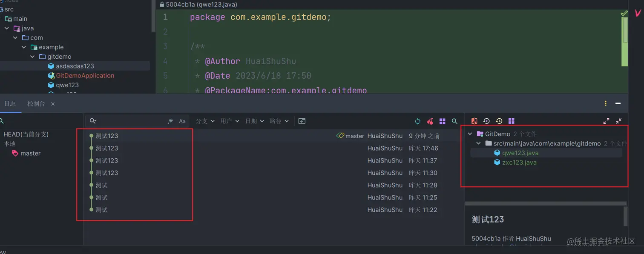Click the green inspection checkmark in editor
644x254 pixels.
pyautogui.click(x=624, y=14)
